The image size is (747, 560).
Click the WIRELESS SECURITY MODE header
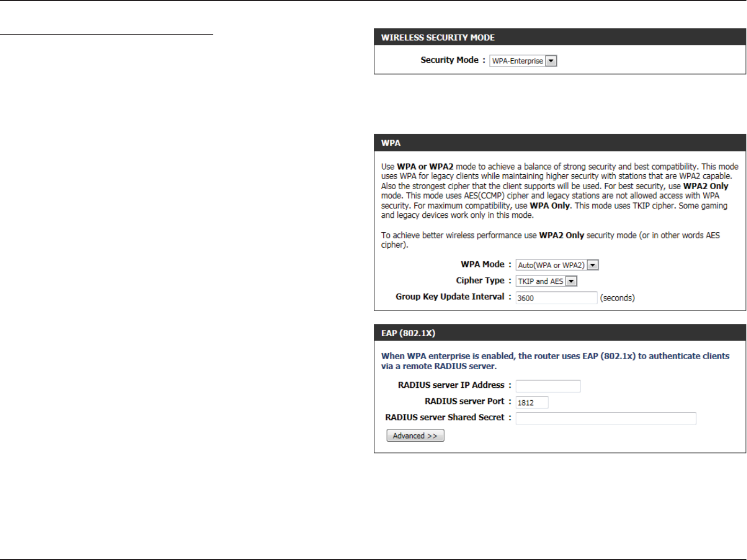point(560,37)
